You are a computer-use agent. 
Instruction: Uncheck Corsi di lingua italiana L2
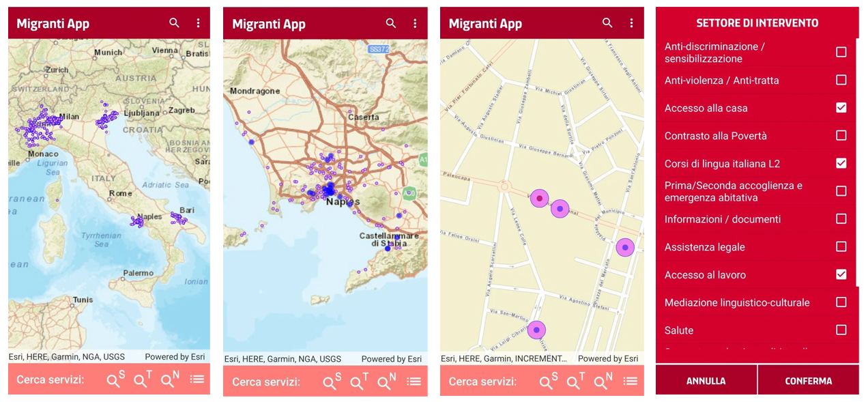(x=841, y=163)
